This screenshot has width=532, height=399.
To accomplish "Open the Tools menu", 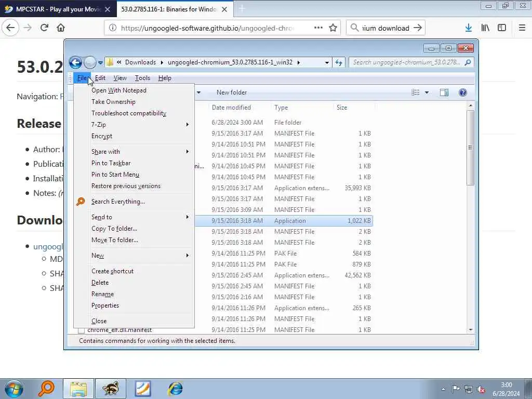I will (x=142, y=78).
